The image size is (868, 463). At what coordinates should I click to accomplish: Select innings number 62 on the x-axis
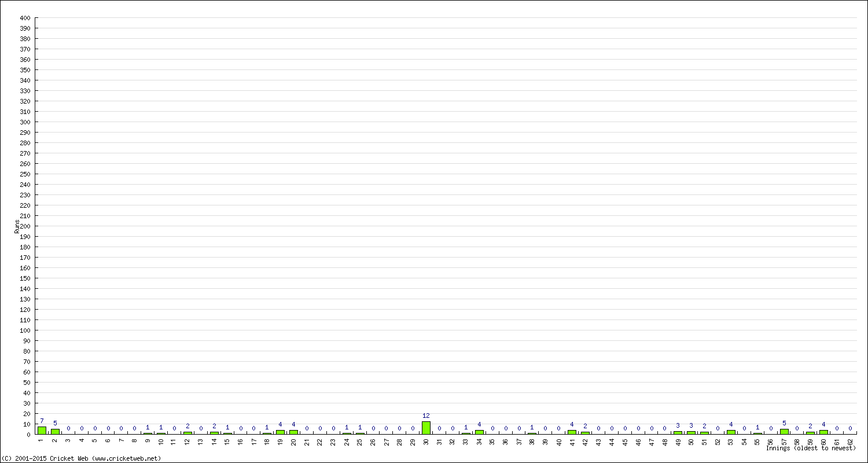[850, 442]
